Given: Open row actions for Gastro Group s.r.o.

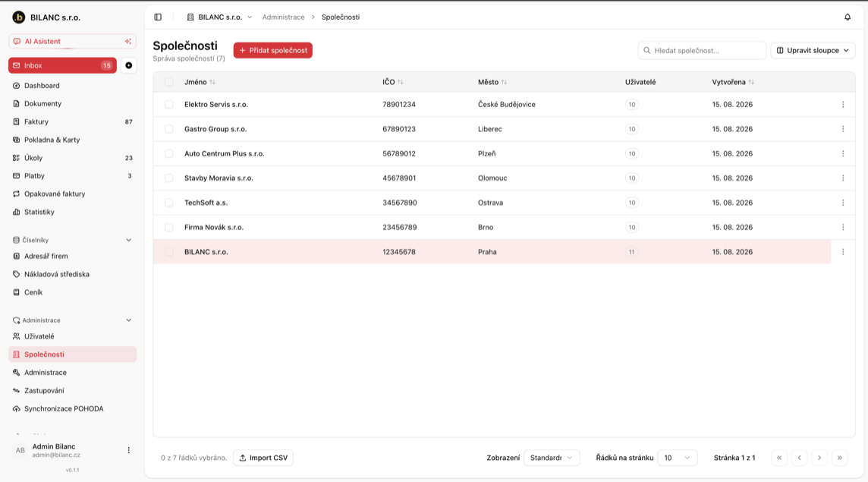Looking at the screenshot, I should click(x=843, y=129).
